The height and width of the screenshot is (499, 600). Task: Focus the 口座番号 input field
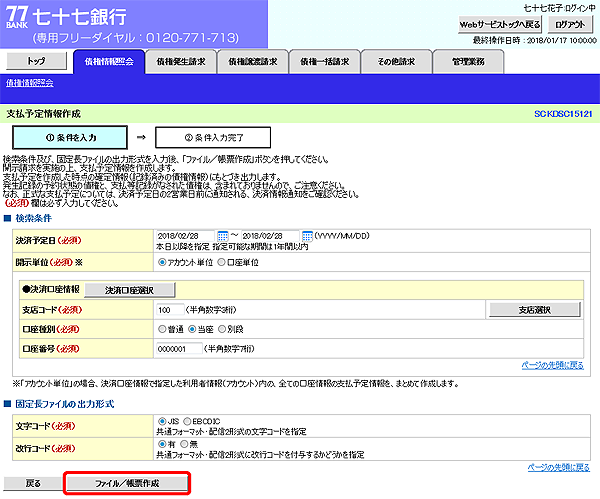(x=179, y=349)
